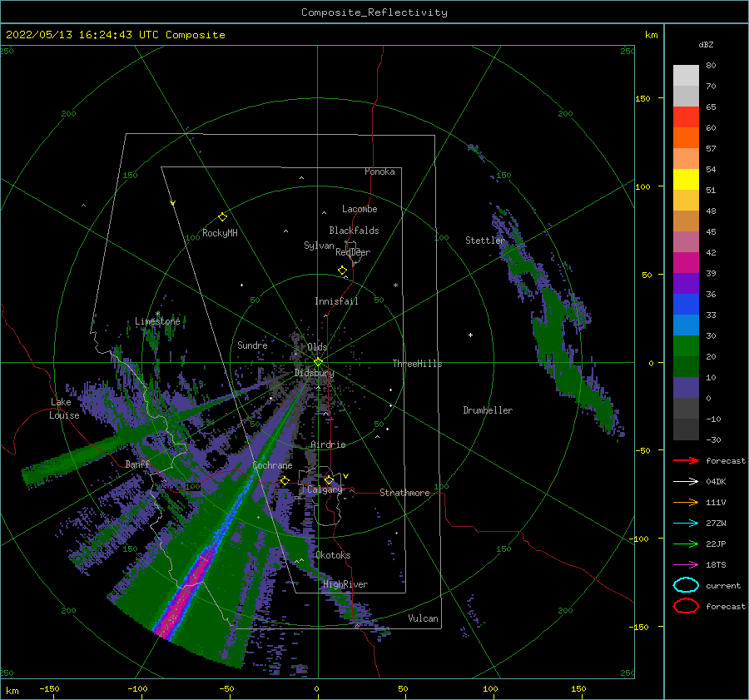Click the Drumheller label
749x700 pixels.
click(488, 410)
